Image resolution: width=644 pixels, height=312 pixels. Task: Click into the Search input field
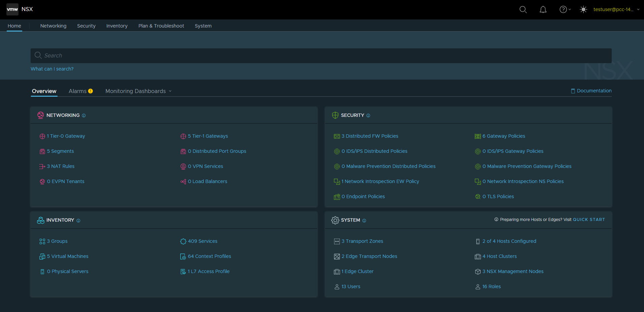point(321,56)
